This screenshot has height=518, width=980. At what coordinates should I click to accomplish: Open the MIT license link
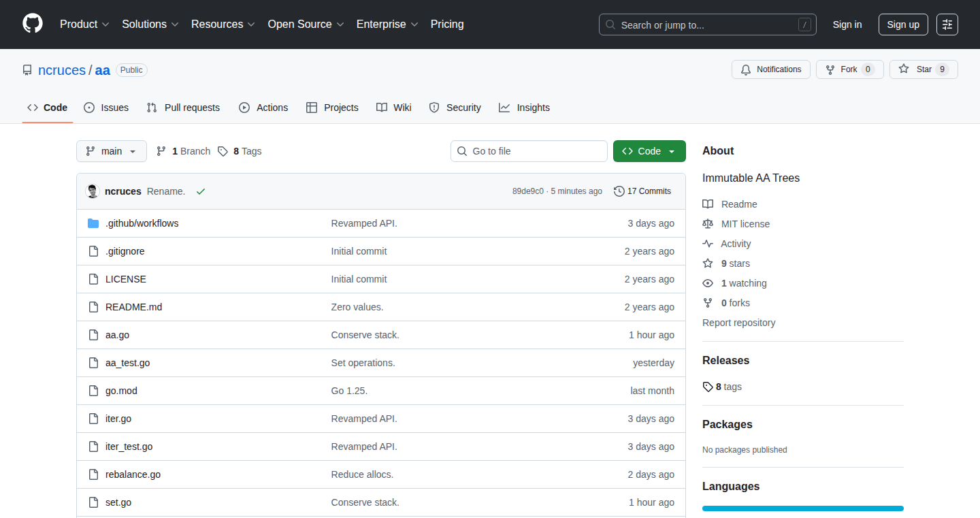point(746,224)
